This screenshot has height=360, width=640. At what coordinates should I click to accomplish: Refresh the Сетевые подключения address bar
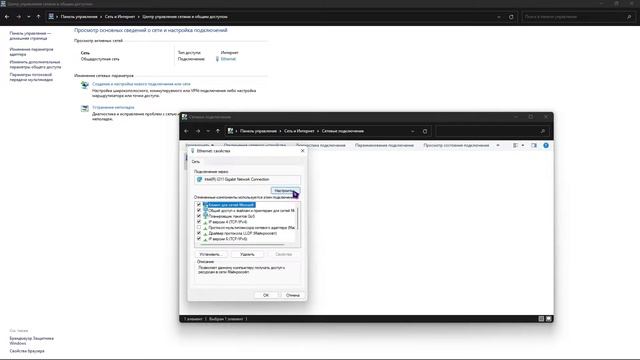coord(425,131)
